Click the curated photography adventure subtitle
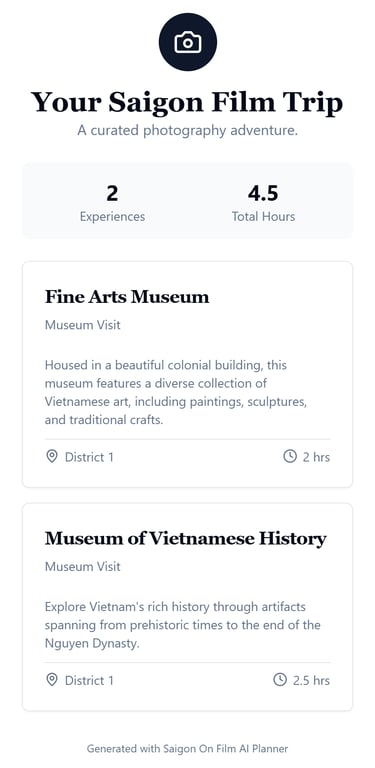 click(188, 131)
